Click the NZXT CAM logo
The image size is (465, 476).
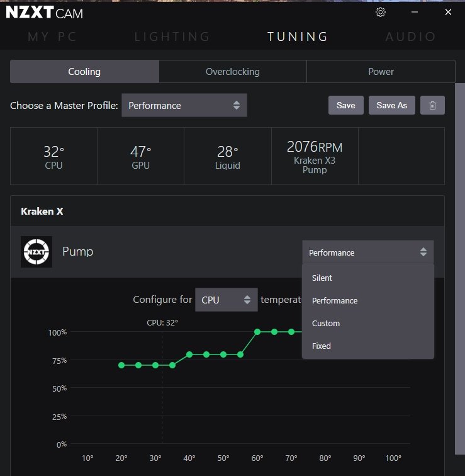(x=44, y=13)
